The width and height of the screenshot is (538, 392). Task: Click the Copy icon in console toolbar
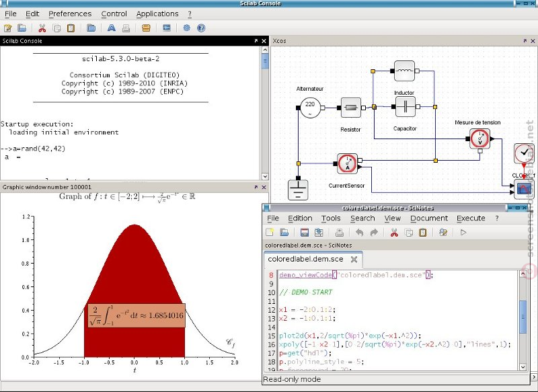point(57,28)
